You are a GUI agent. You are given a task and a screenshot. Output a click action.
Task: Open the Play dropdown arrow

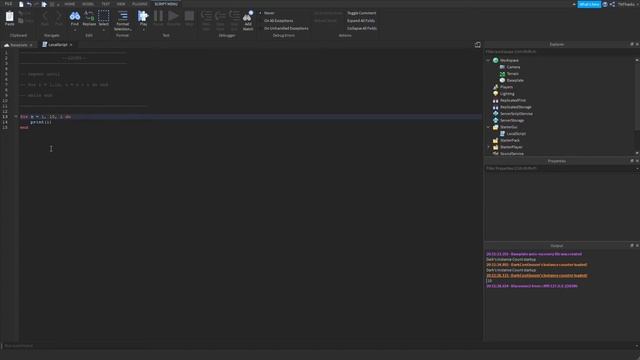coord(143,30)
